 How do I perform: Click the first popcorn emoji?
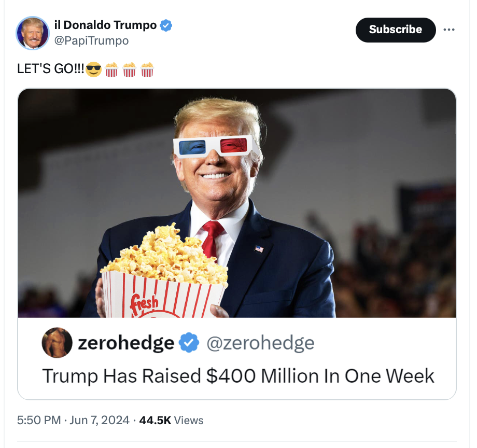coord(111,69)
